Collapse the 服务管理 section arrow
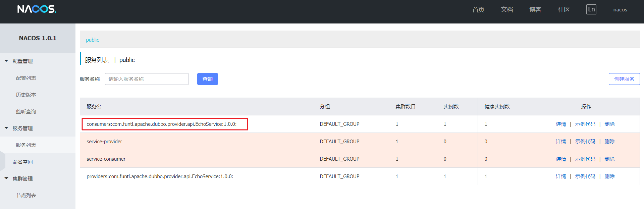The image size is (644, 209). (x=6, y=128)
